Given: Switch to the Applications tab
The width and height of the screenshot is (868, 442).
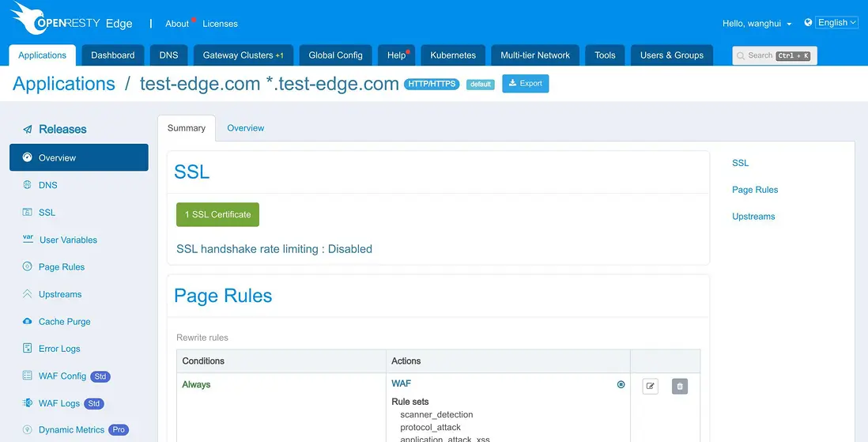Looking at the screenshot, I should click(43, 55).
